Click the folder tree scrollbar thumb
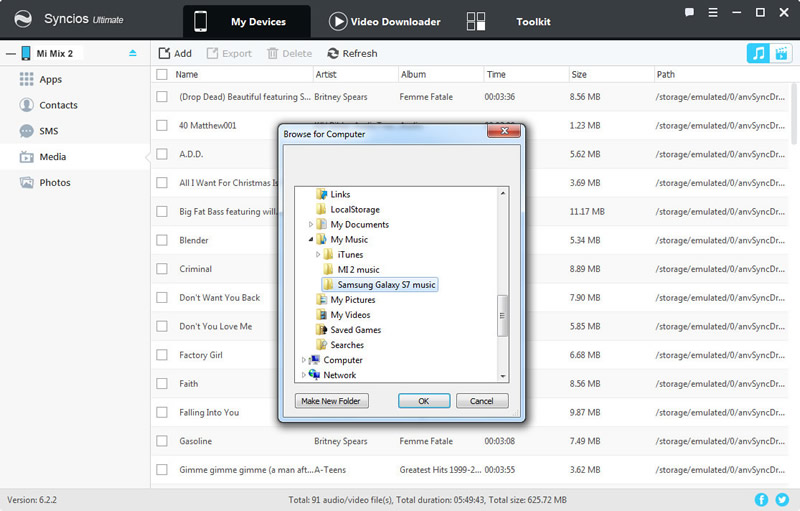The width and height of the screenshot is (800, 511). click(503, 316)
